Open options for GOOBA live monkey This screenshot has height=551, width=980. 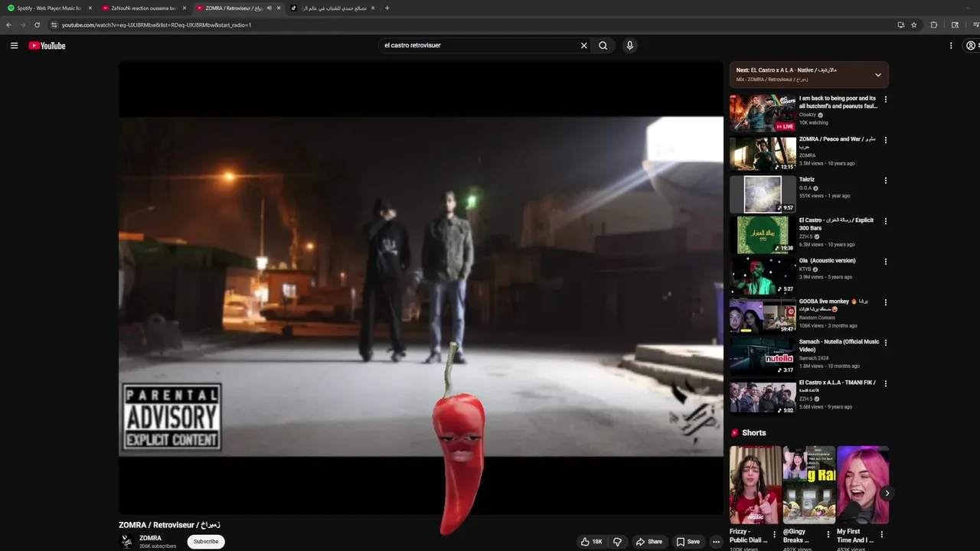(885, 302)
